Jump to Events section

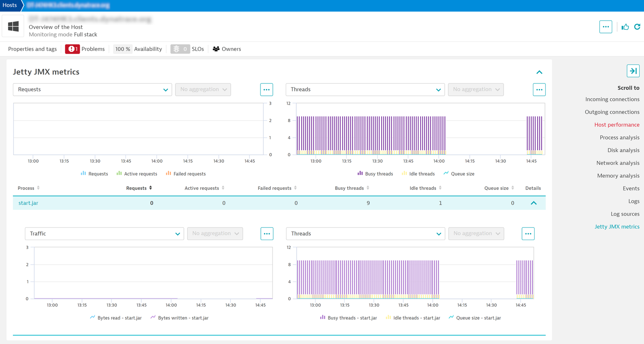[x=631, y=189]
